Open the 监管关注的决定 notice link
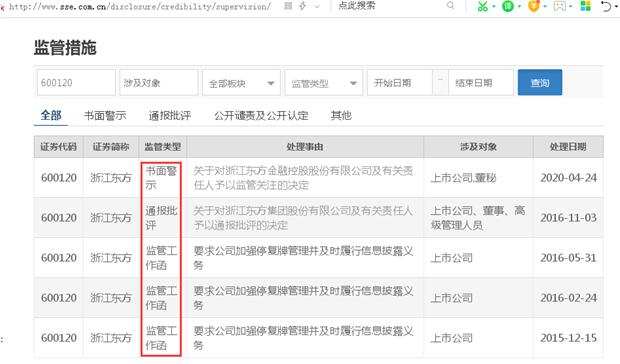 303,178
